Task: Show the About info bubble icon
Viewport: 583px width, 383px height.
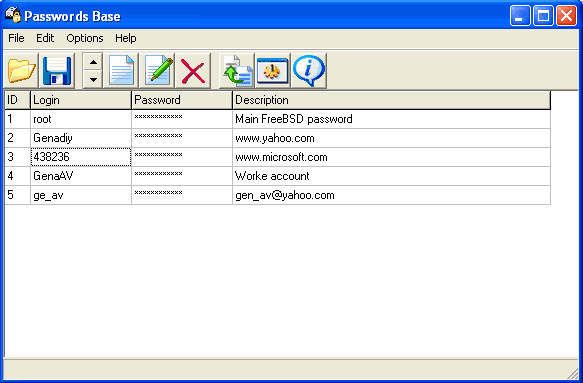Action: pos(309,71)
